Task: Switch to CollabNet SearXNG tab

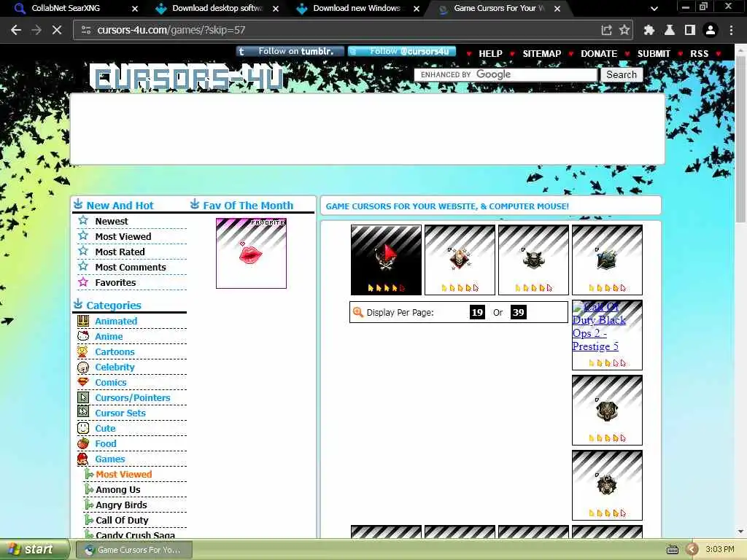Action: coord(66,8)
